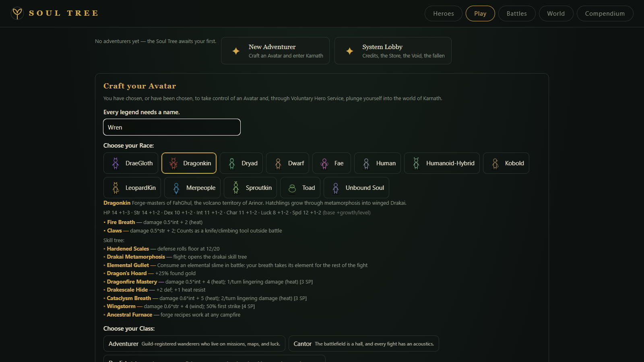Click the star icon beside New Adventurer

tap(236, 51)
